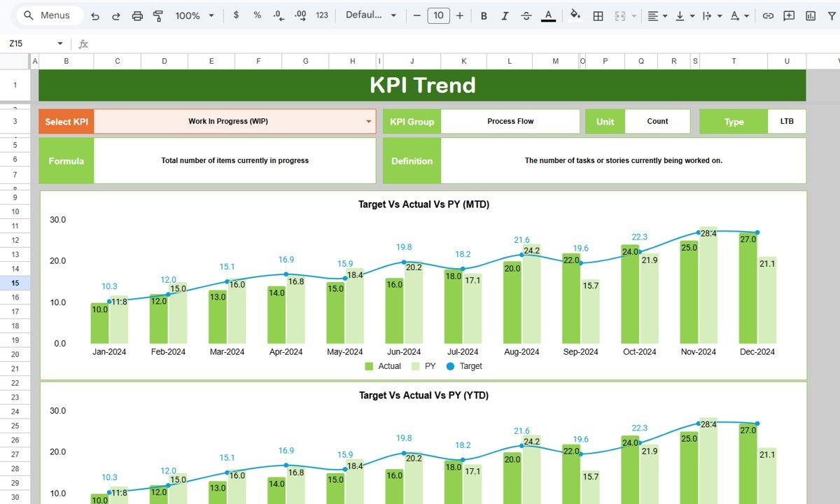Format the selection as a percentage
Viewport: 840px width, 504px height.
click(256, 15)
